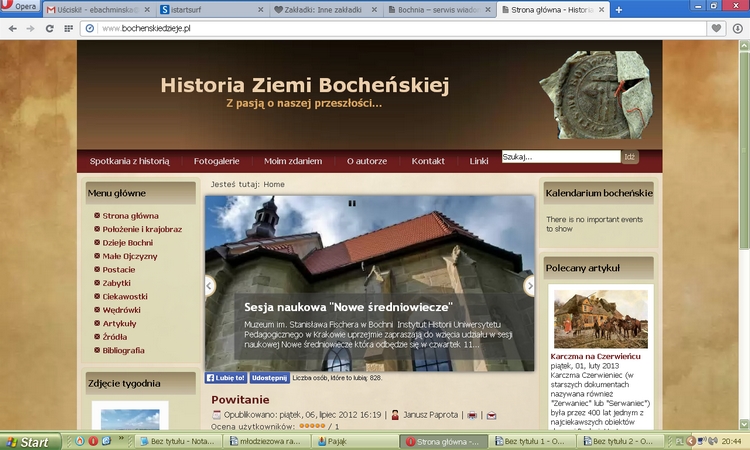Open Fotogalerie in the nav bar

(216, 161)
